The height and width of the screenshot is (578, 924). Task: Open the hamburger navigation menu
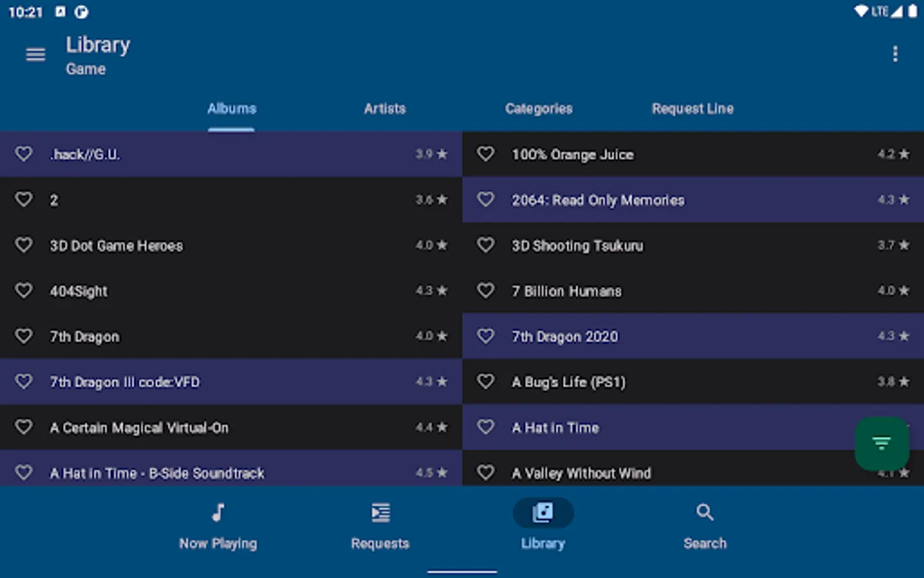tap(35, 55)
